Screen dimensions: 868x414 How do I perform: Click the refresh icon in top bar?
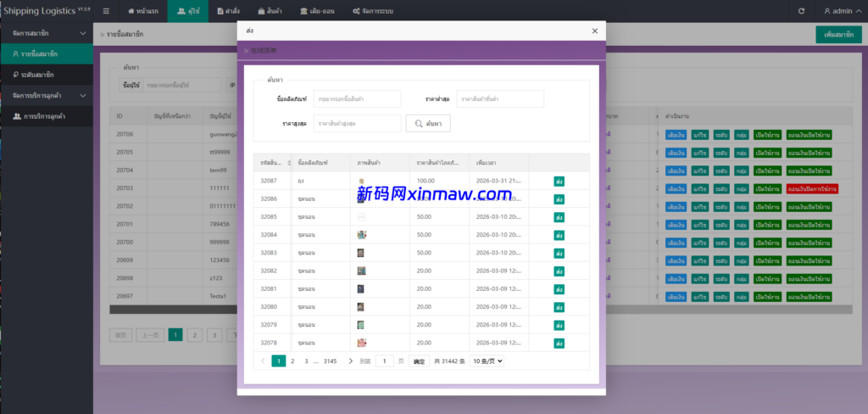coord(801,11)
